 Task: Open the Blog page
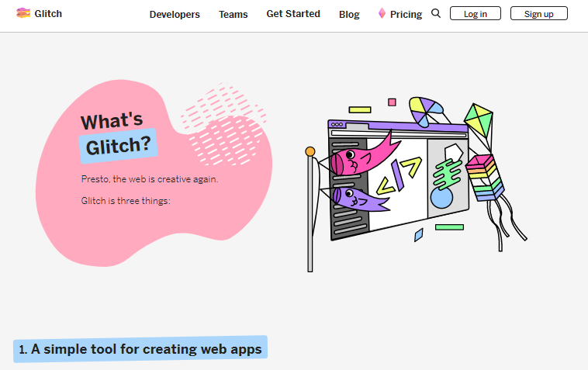[x=349, y=14]
